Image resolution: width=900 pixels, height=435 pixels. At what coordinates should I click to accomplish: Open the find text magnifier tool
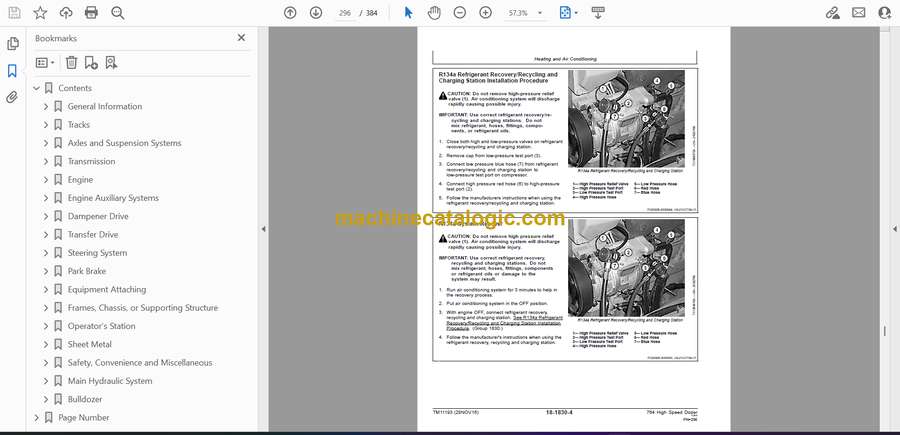(x=118, y=13)
